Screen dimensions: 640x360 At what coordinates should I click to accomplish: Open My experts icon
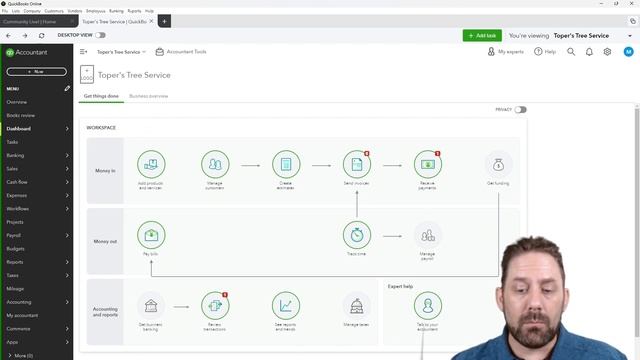pyautogui.click(x=491, y=52)
